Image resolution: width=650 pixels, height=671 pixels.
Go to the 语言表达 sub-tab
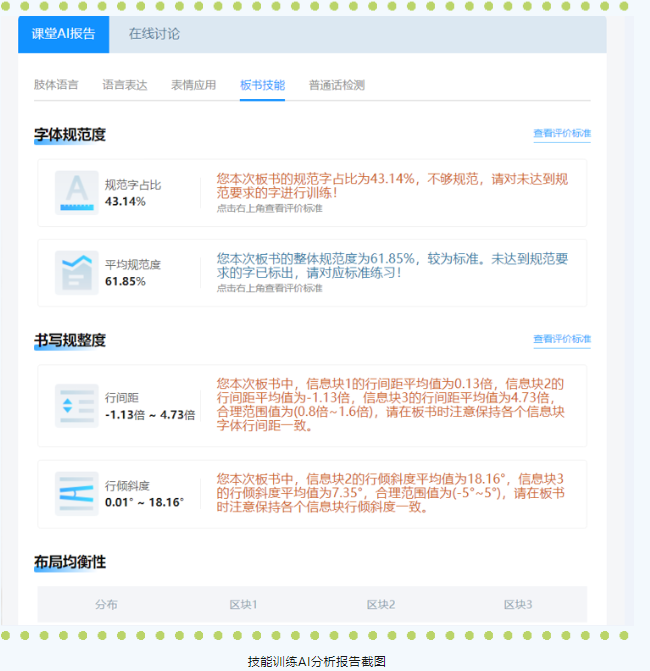pos(125,85)
